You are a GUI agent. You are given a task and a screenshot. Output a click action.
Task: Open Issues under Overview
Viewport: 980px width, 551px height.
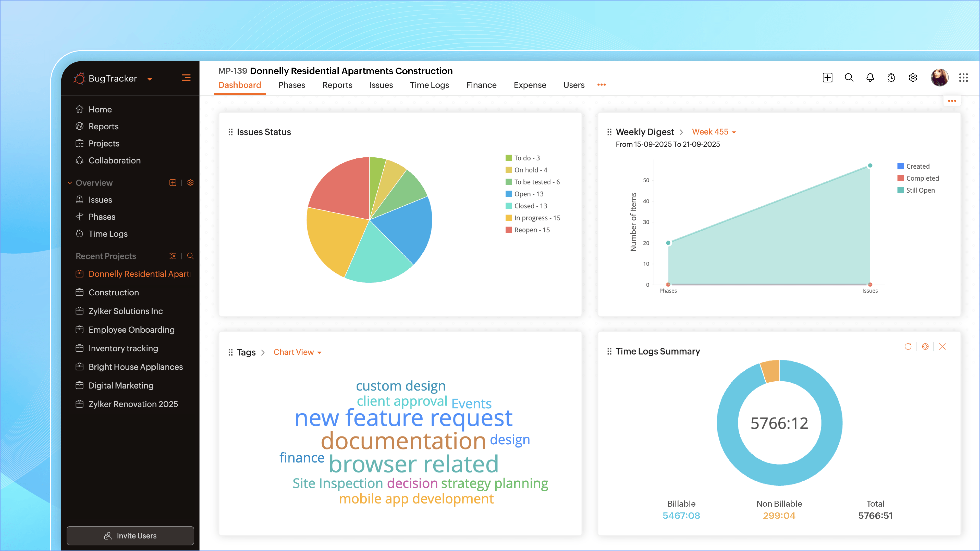(100, 200)
